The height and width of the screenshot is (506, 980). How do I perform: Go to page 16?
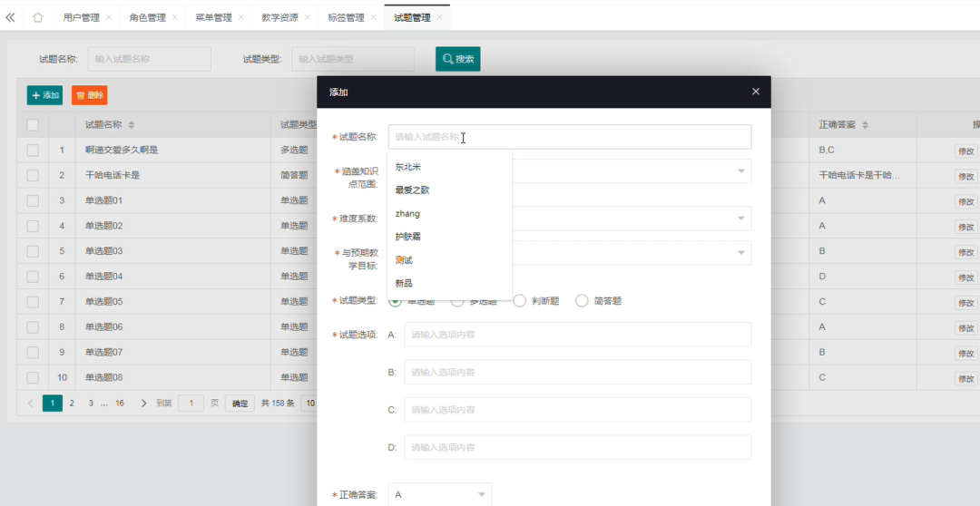(x=120, y=404)
